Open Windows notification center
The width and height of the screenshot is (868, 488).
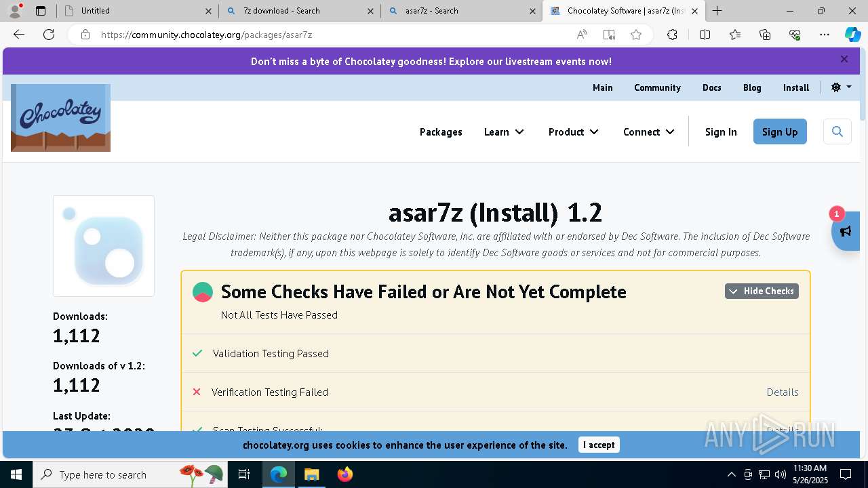tap(846, 474)
